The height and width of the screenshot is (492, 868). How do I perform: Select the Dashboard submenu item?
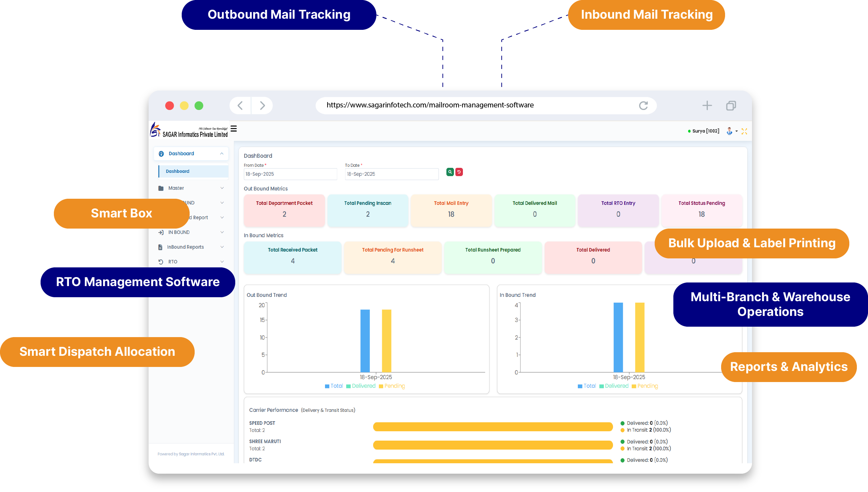pos(178,171)
